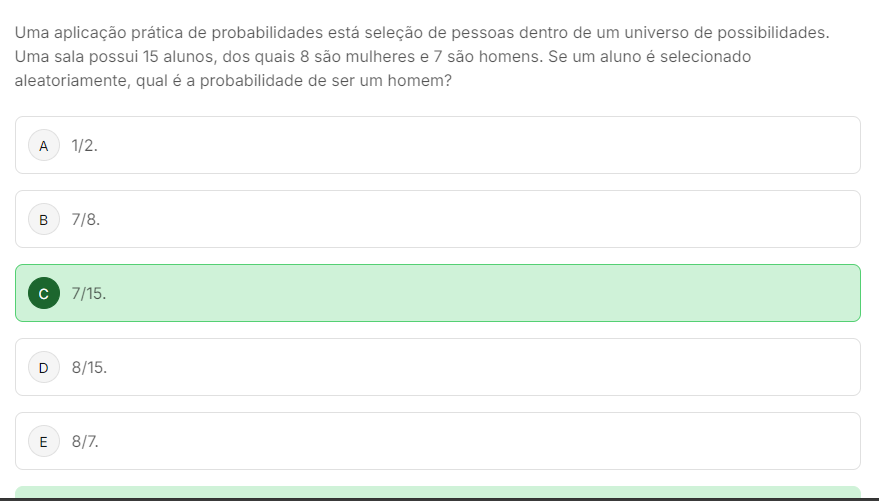Click the phrase "ser um homem?" in the question

[404, 81]
